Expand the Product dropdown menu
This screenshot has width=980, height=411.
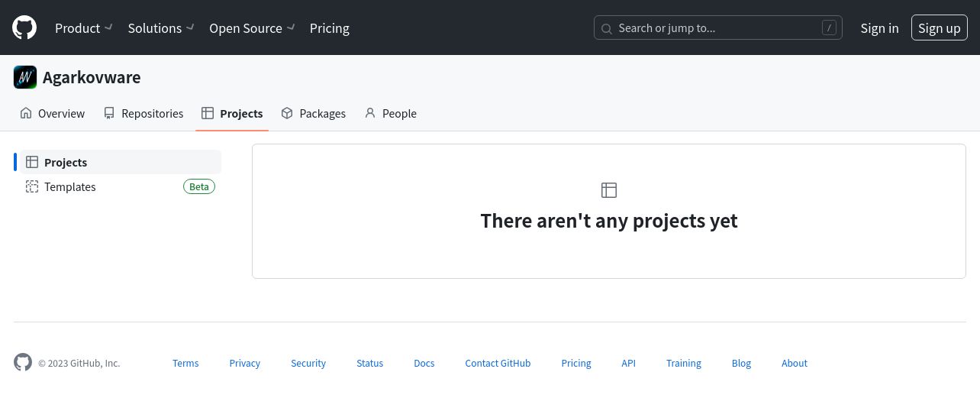click(x=84, y=28)
